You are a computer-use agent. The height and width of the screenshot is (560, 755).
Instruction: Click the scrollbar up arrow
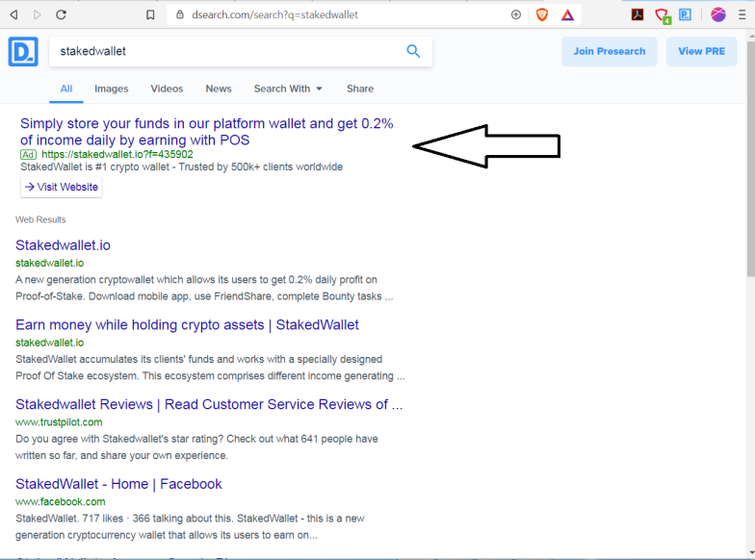[x=751, y=35]
